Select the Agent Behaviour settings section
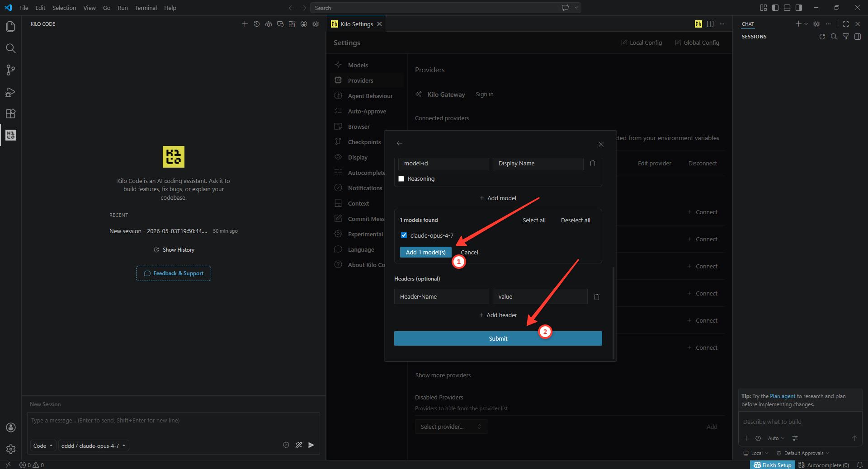The width and height of the screenshot is (868, 469). 367,96
